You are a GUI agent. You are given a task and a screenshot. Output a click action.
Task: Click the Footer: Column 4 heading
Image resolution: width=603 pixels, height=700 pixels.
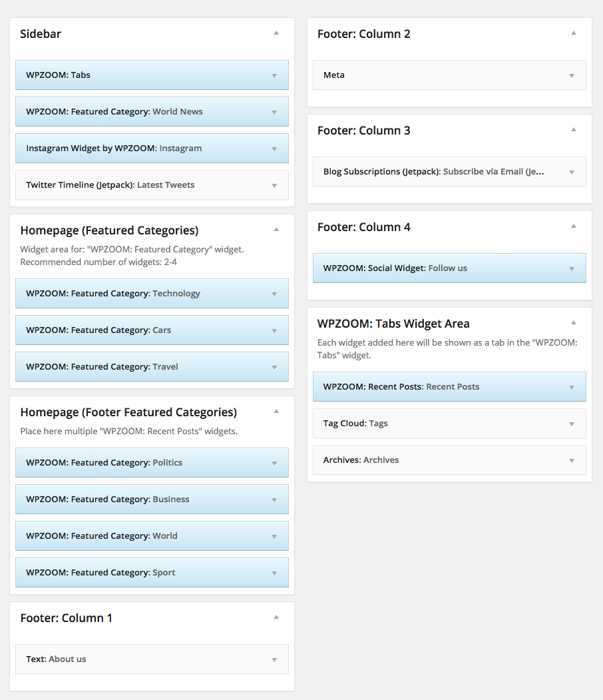click(x=363, y=227)
